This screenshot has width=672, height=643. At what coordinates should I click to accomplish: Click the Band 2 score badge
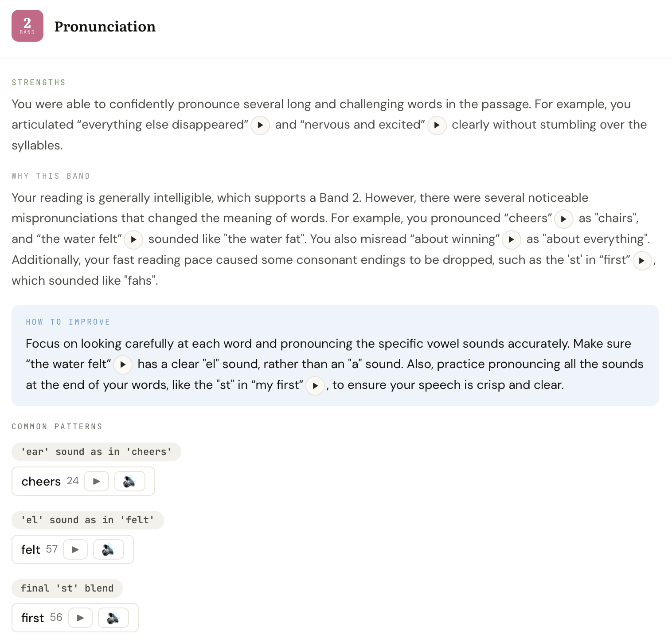coord(27,26)
